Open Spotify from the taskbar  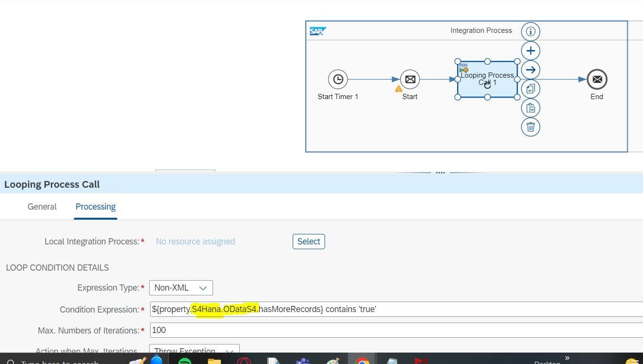185,361
